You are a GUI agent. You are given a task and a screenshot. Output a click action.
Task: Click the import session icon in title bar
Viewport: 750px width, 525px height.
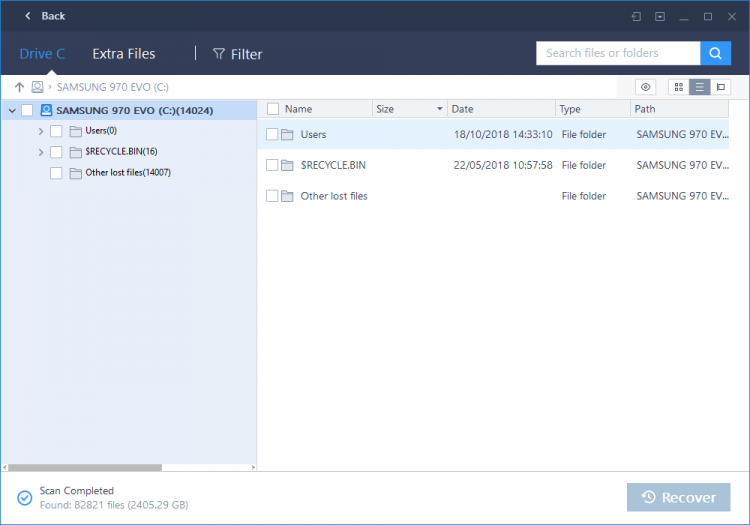tap(636, 17)
